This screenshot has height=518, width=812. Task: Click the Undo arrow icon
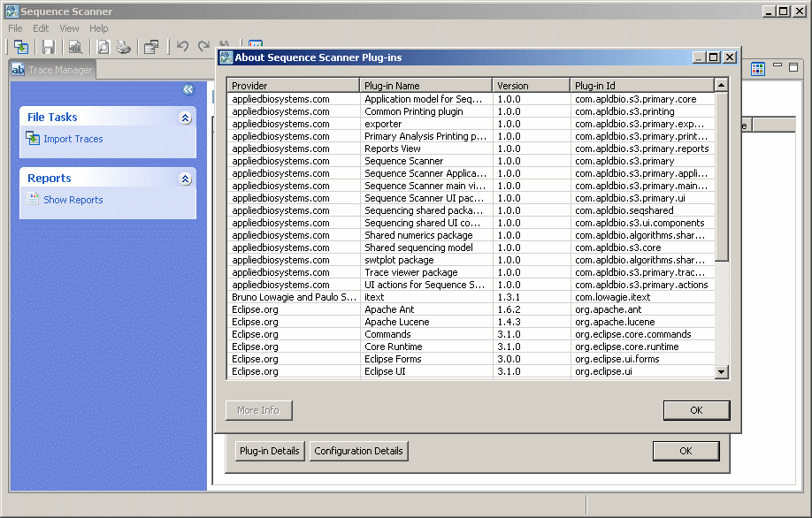point(183,47)
